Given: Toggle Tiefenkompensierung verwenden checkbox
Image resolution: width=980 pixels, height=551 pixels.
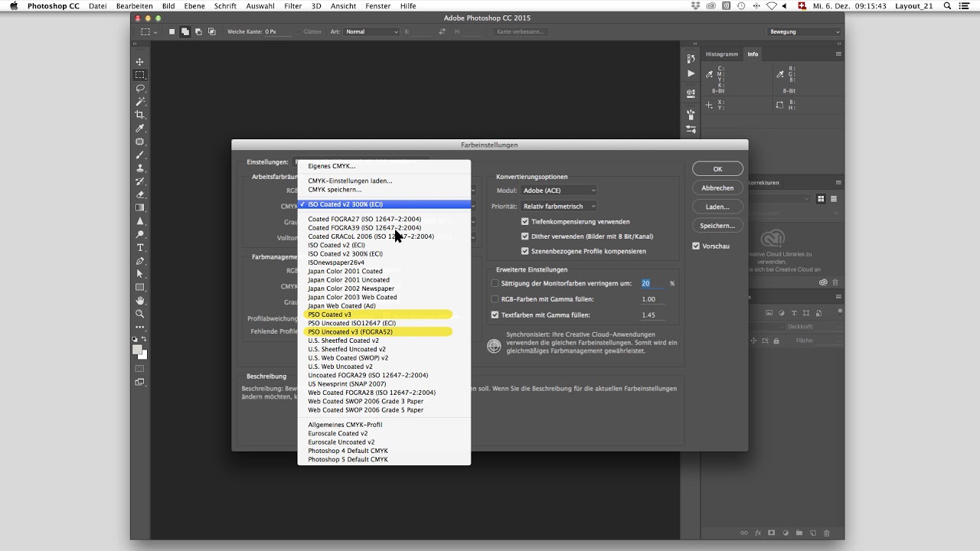Looking at the screenshot, I should 525,222.
